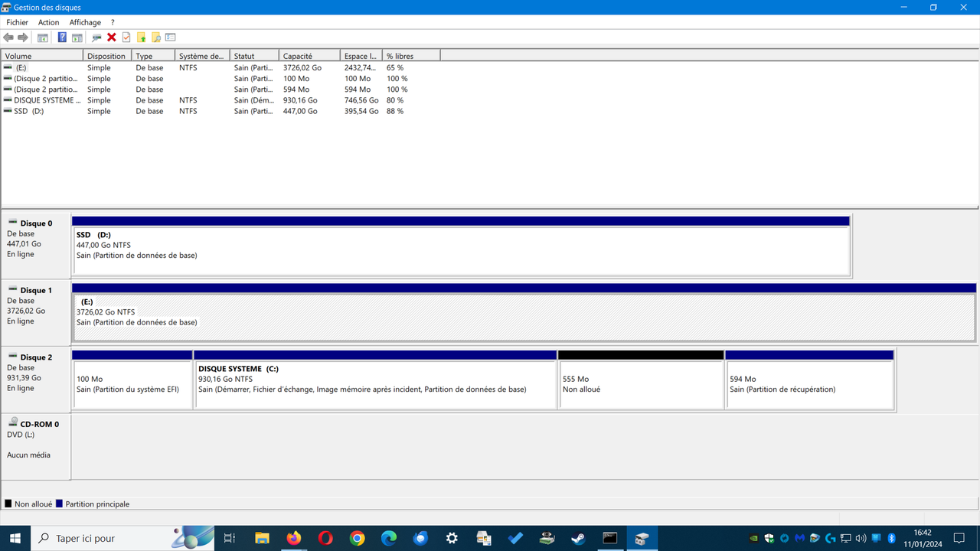Image resolution: width=980 pixels, height=551 pixels.
Task: Open Firefox from the taskbar
Action: [294, 538]
